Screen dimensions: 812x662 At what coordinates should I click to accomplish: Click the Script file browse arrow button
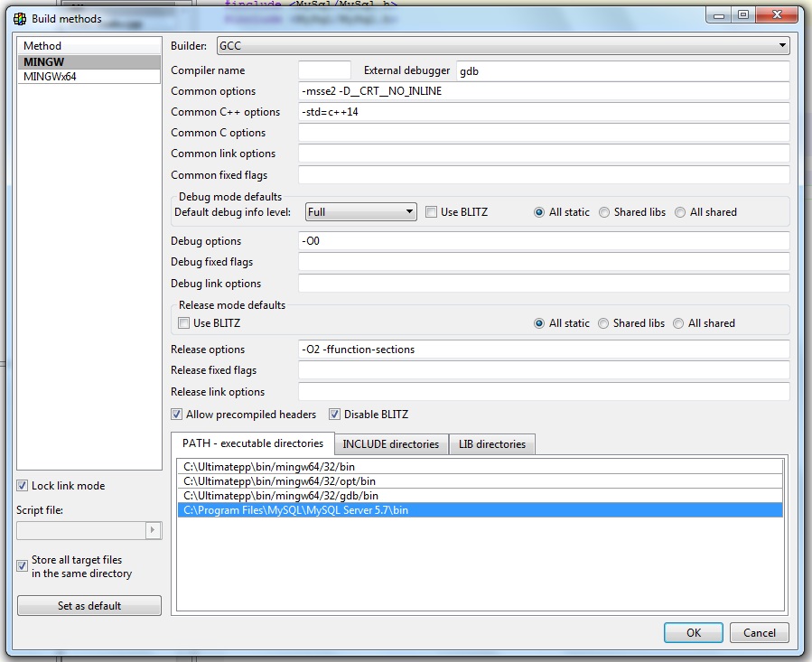(153, 530)
